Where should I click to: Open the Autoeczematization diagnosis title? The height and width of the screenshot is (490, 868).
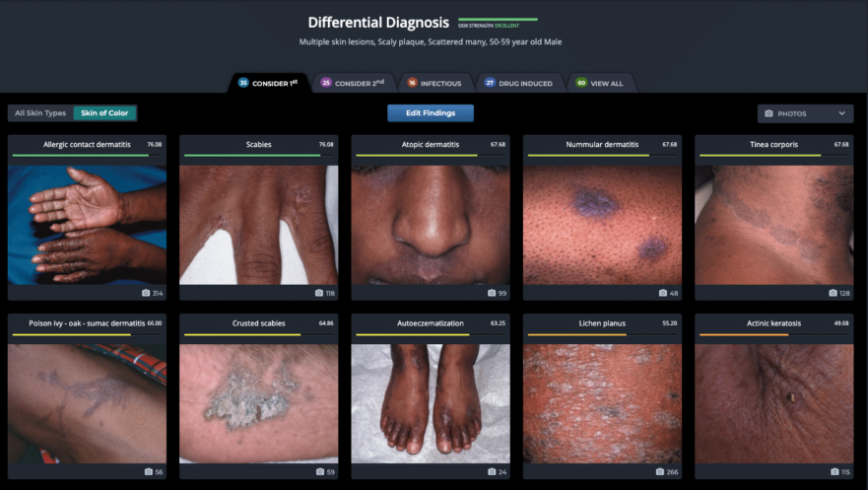click(430, 322)
